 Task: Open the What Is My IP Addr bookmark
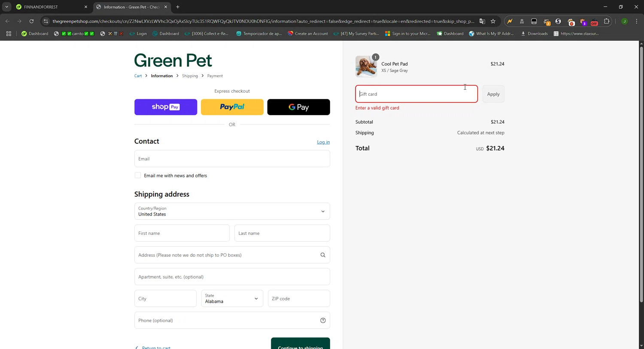click(491, 33)
